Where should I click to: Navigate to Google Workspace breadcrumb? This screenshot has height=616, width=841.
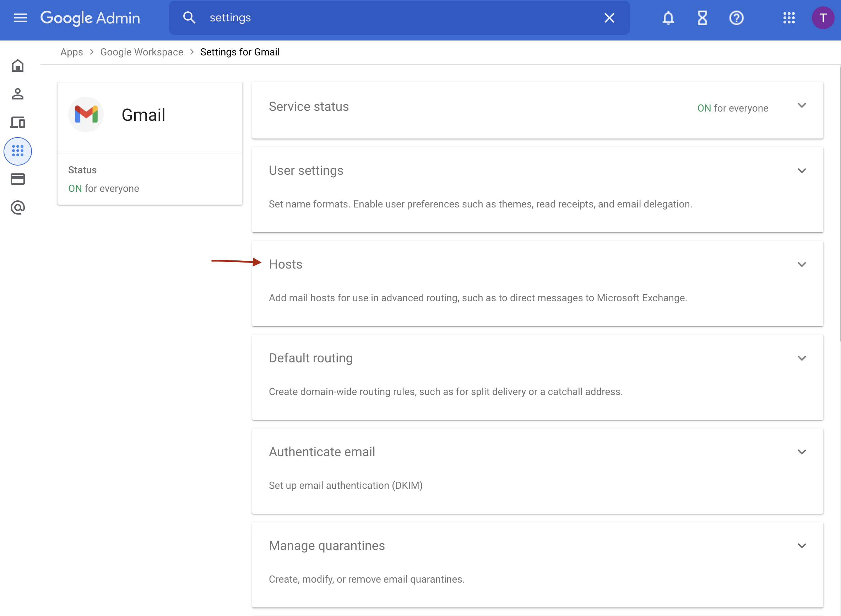click(x=142, y=52)
